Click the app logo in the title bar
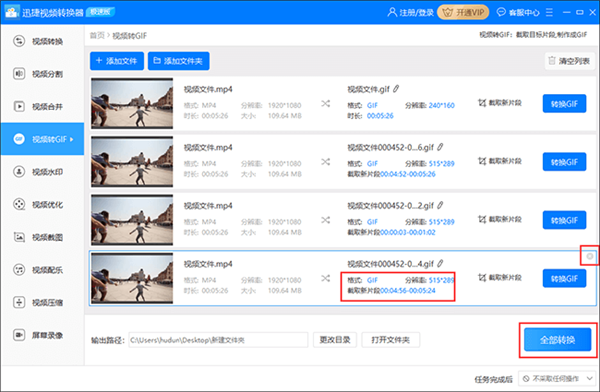Viewport: 600px width, 392px height. pyautogui.click(x=11, y=12)
